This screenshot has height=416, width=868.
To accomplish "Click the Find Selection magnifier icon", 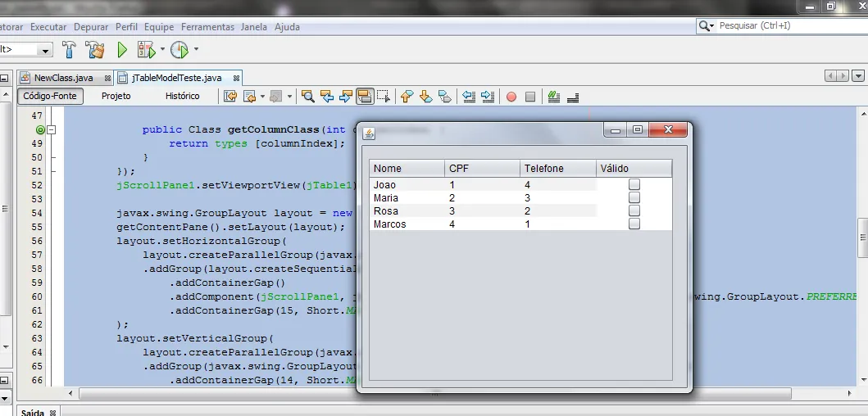I will [308, 97].
